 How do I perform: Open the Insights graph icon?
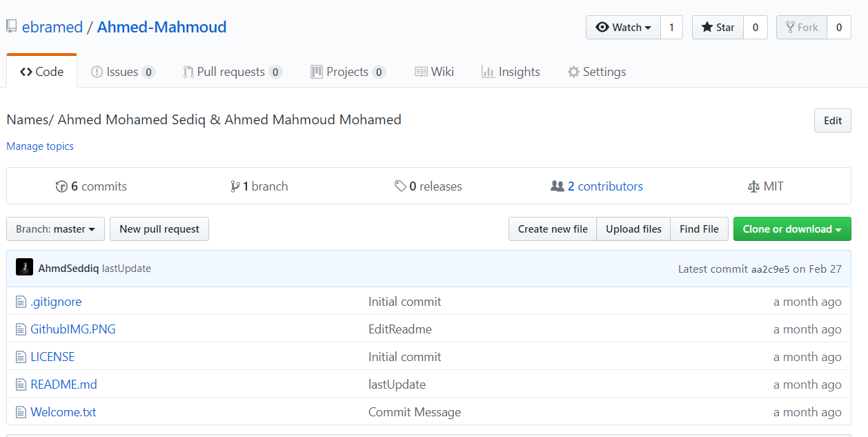coord(487,71)
